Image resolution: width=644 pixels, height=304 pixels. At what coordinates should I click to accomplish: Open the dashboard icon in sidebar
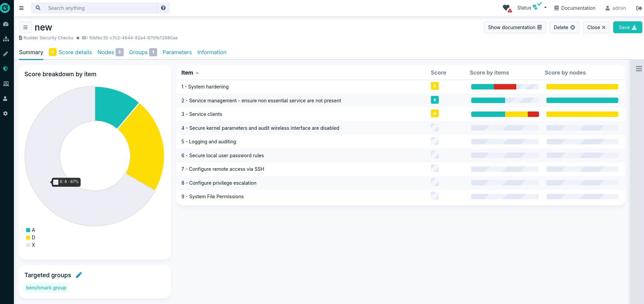[x=6, y=24]
